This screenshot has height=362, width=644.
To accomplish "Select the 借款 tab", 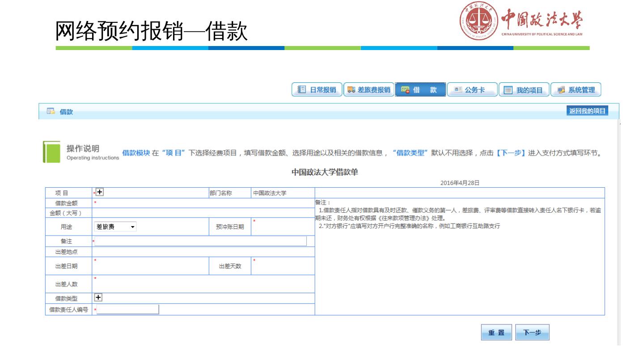I will [420, 90].
